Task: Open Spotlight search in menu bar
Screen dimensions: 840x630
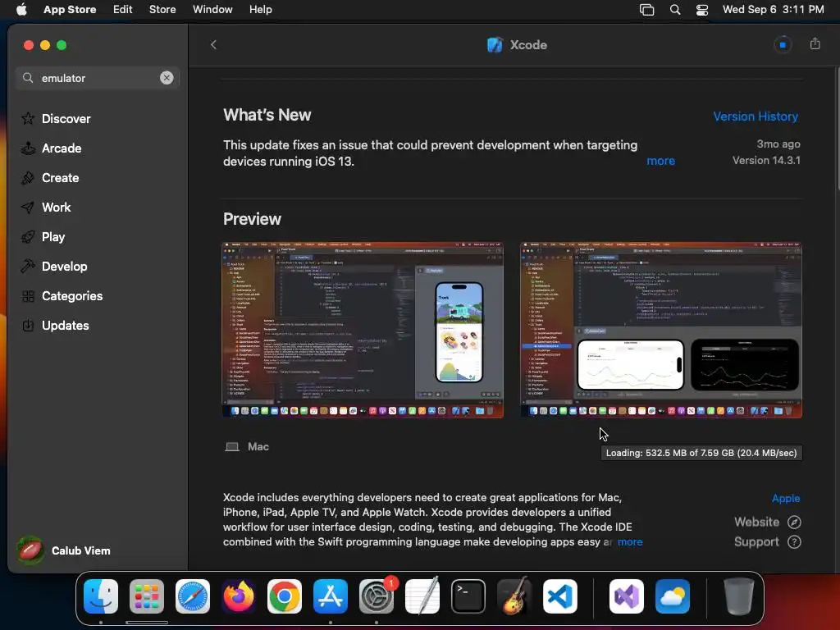Action: (675, 10)
